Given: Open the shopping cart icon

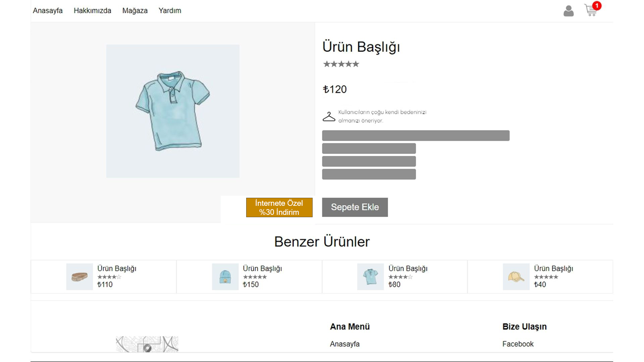Looking at the screenshot, I should [x=591, y=11].
